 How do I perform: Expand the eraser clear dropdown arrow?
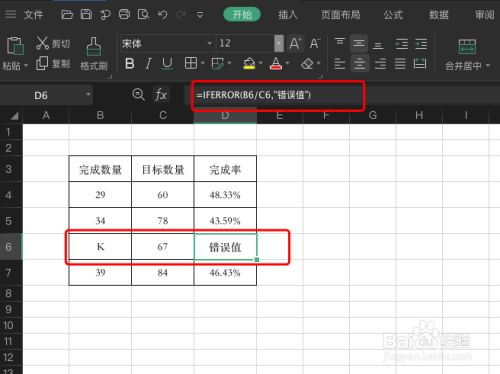318,63
